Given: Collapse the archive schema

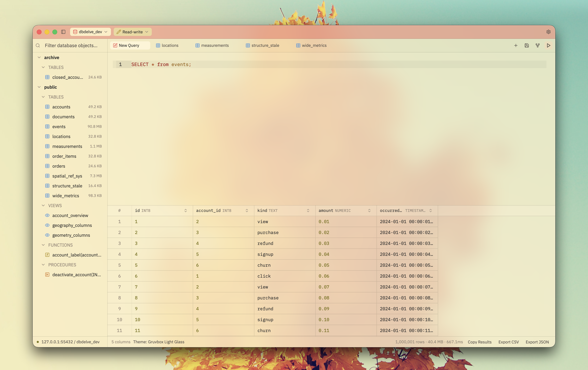Looking at the screenshot, I should click(x=39, y=57).
